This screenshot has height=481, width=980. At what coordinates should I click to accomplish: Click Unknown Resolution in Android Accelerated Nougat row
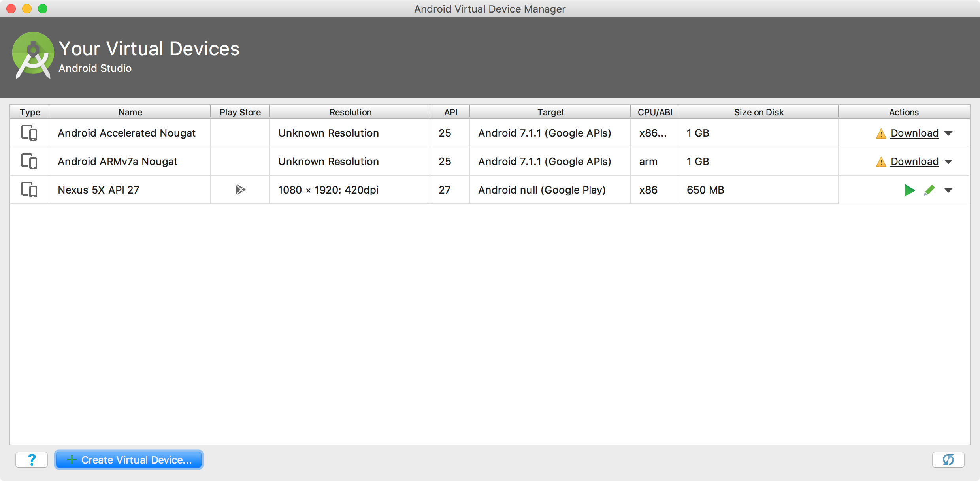328,133
